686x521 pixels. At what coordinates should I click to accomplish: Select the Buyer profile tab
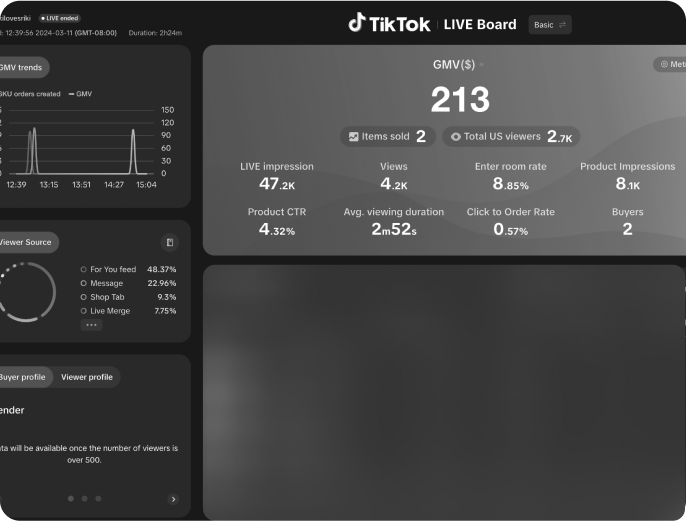point(22,377)
